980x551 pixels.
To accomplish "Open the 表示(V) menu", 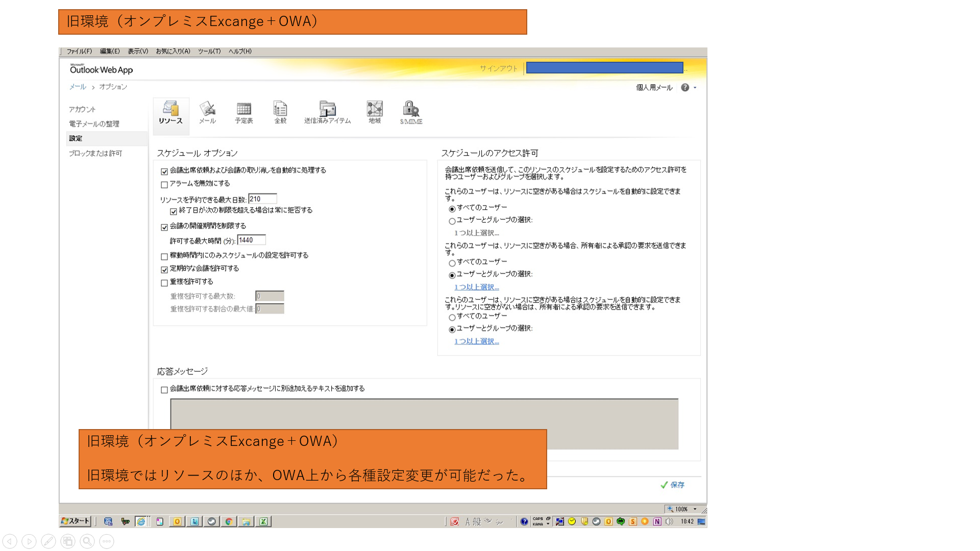I will (x=138, y=52).
